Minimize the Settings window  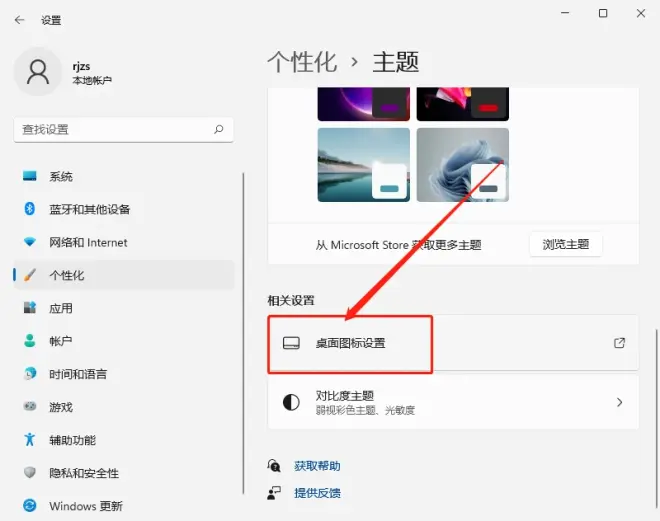pyautogui.click(x=565, y=13)
